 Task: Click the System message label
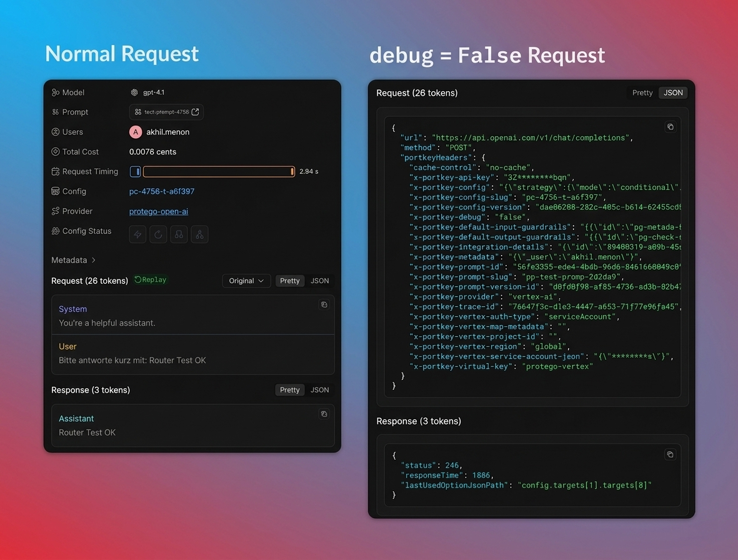coord(73,309)
